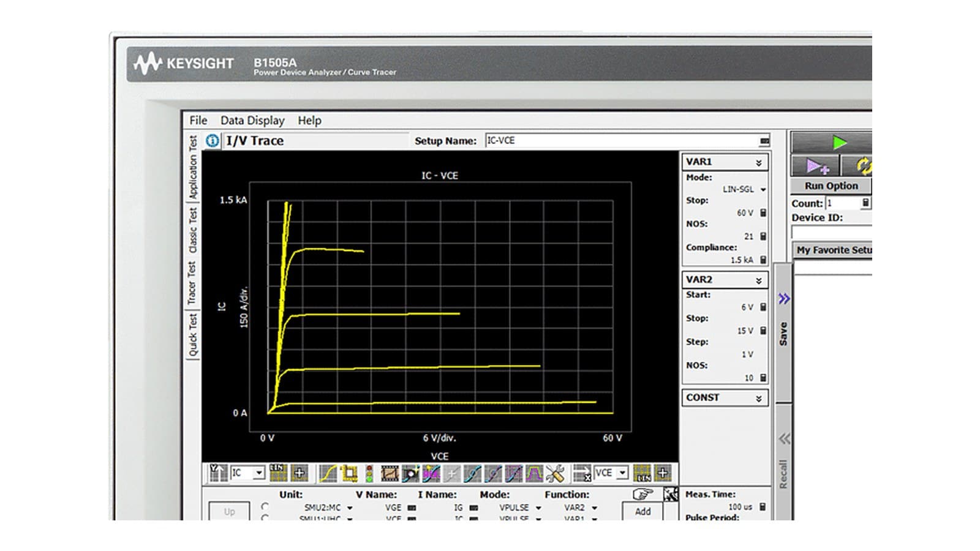Click the Run Option button
The image size is (980, 551).
831,186
